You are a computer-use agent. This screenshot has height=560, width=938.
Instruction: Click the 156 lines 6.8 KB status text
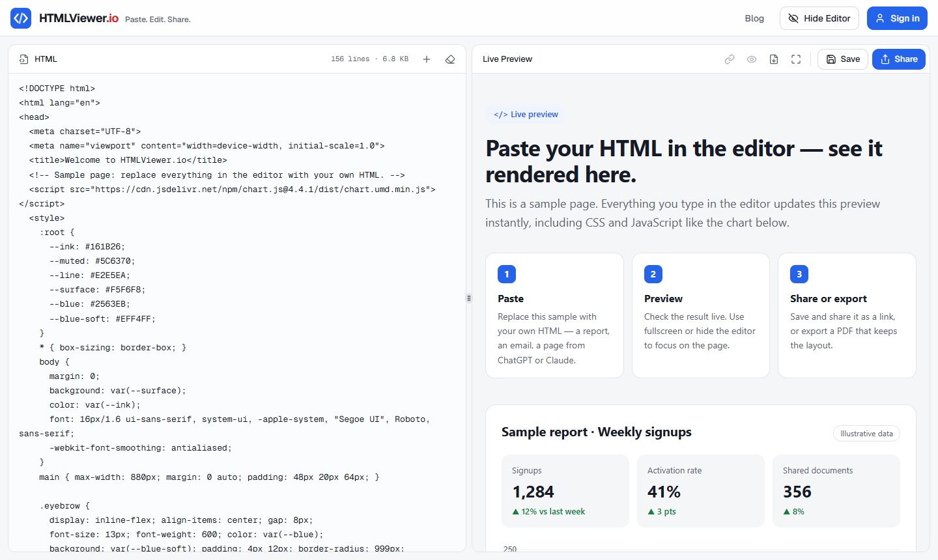369,59
